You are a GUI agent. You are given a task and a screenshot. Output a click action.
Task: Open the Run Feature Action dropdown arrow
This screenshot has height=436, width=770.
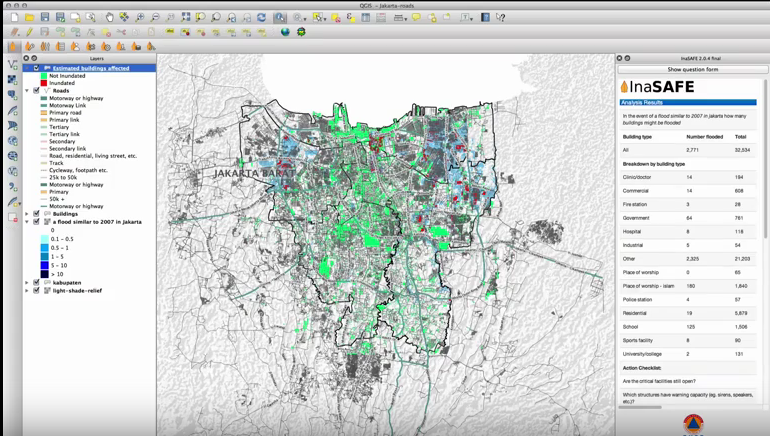click(x=305, y=19)
